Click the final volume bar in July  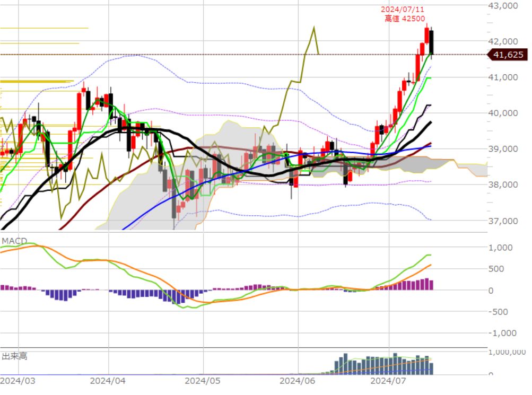[431, 368]
